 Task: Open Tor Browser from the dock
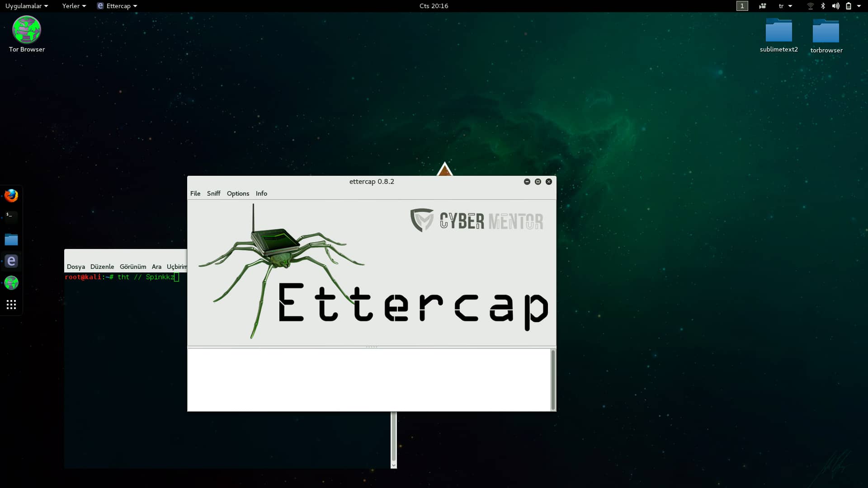coord(11,283)
